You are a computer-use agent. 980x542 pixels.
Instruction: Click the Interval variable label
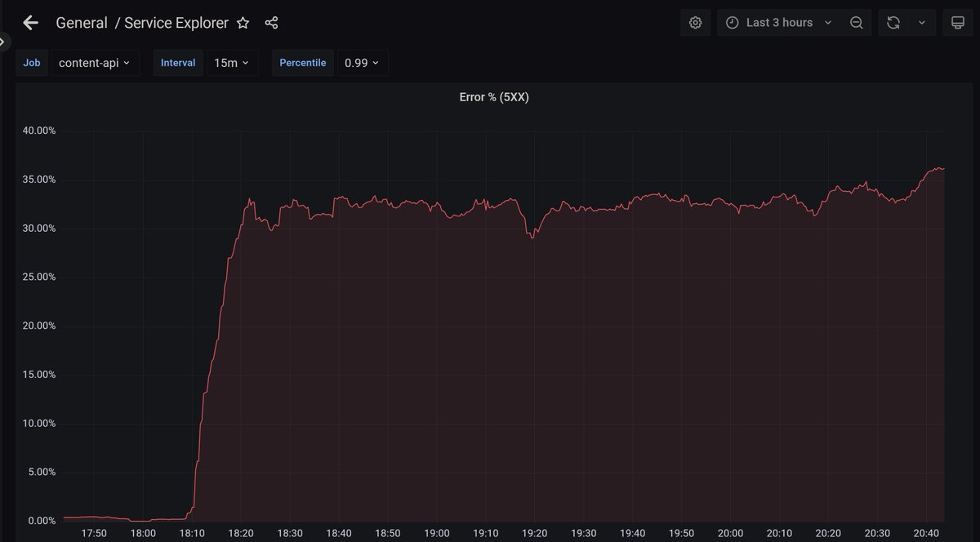tap(177, 62)
